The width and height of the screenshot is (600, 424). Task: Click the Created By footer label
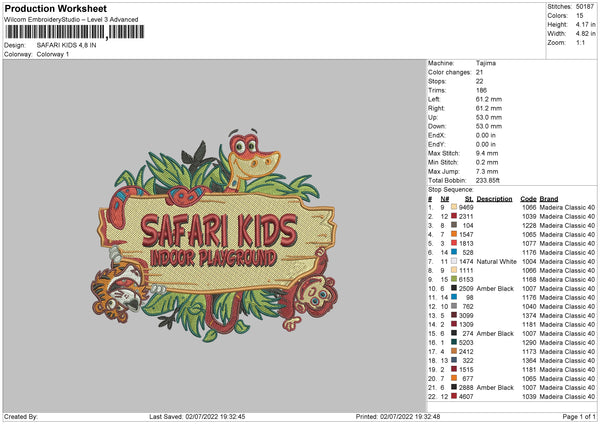[x=21, y=417]
